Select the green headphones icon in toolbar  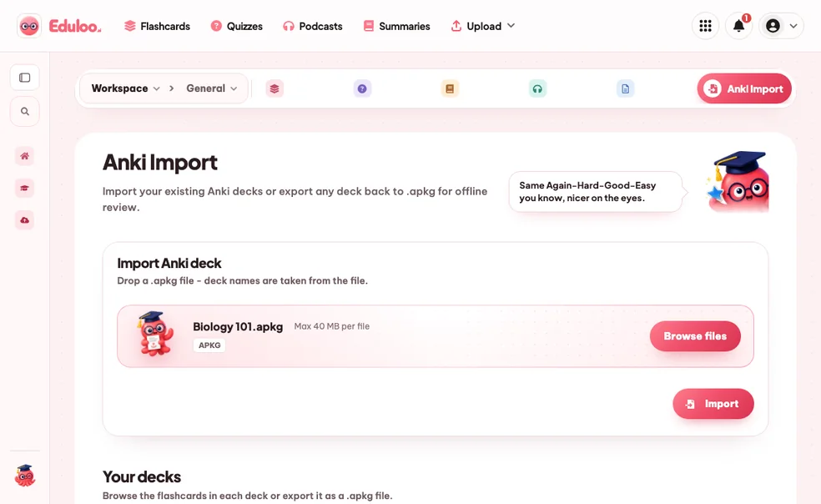click(x=537, y=88)
